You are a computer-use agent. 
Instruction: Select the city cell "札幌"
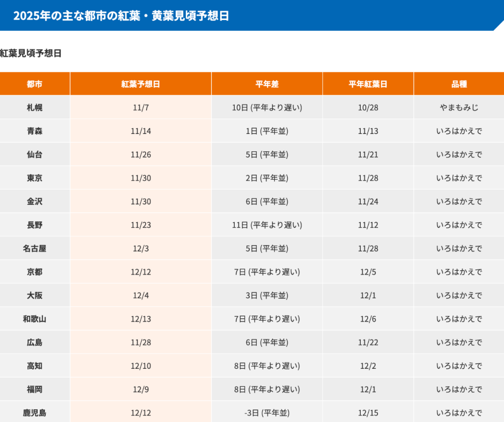point(35,107)
